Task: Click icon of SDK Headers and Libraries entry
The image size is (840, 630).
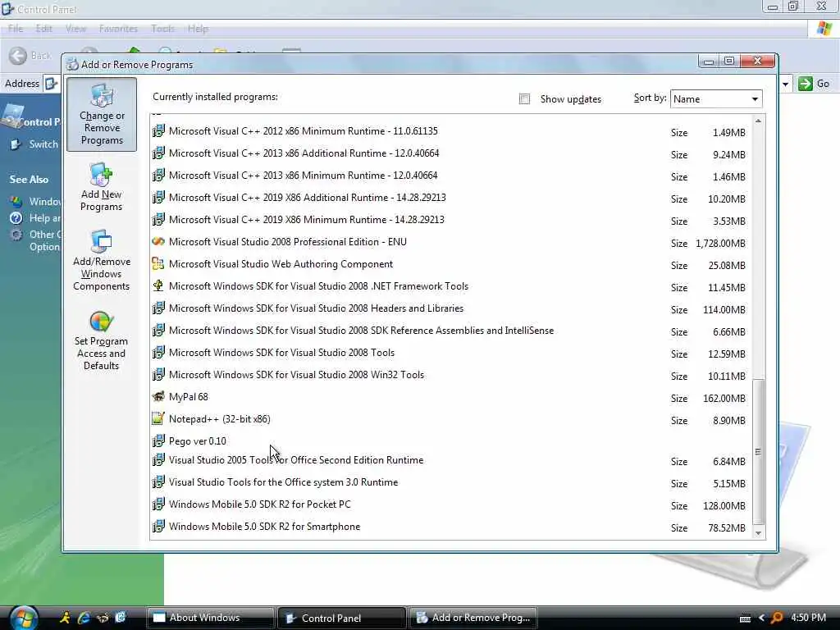Action: pyautogui.click(x=158, y=308)
